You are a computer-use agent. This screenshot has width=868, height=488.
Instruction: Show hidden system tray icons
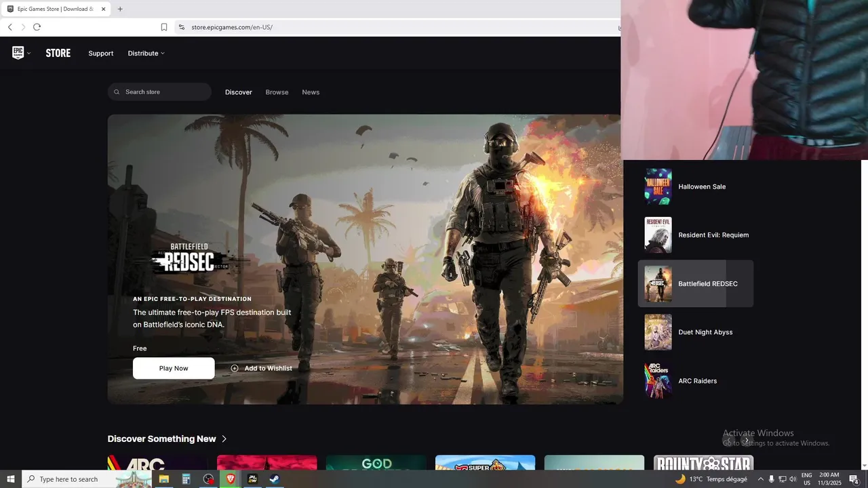[760, 479]
